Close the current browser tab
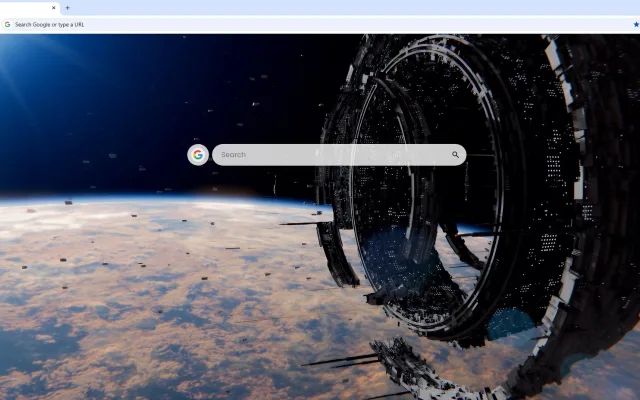640x400 pixels. point(53,8)
